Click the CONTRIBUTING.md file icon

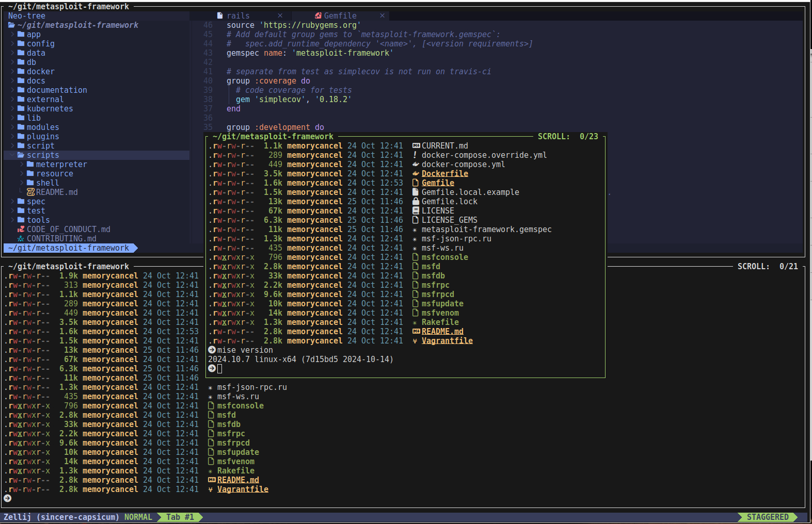(x=21, y=239)
